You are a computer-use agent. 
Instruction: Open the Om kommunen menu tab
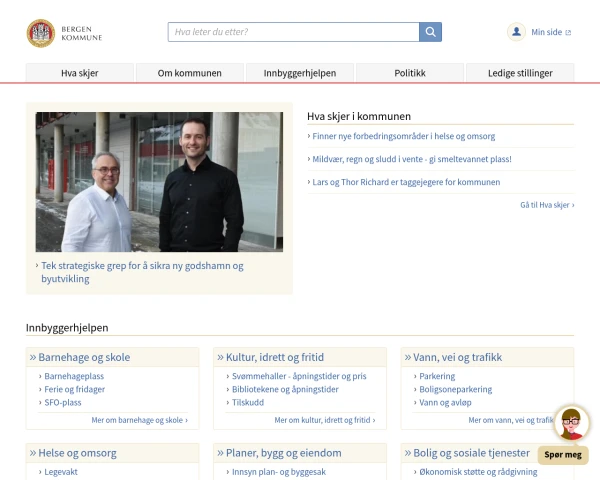(190, 73)
